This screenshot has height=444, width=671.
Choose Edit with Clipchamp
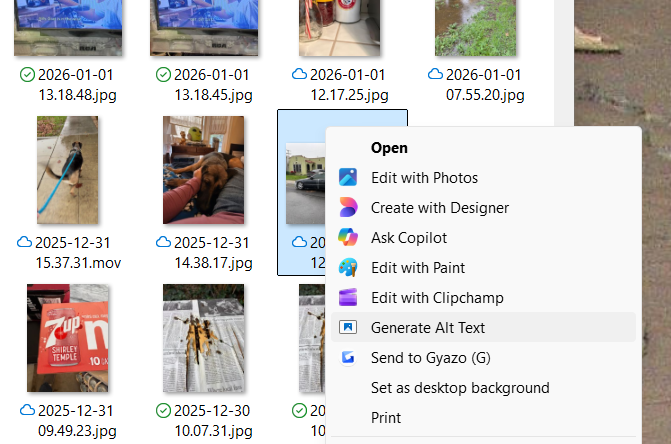click(483, 297)
